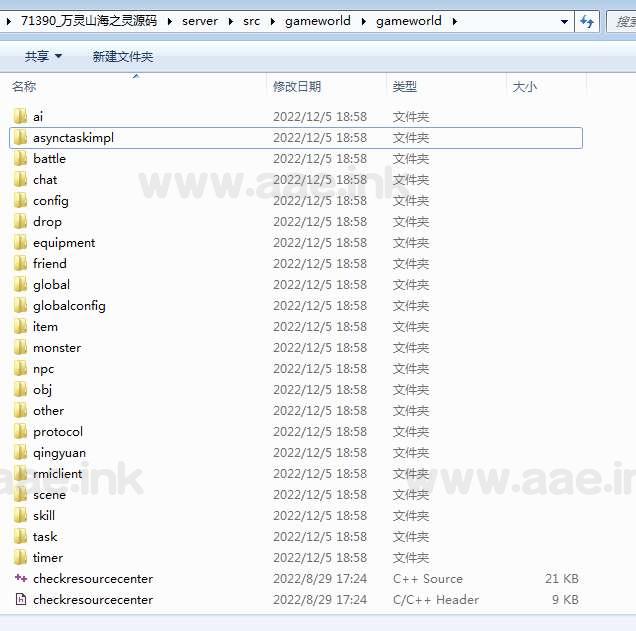The image size is (636, 631).
Task: Click the qingyuan folder icon
Action: click(x=20, y=453)
